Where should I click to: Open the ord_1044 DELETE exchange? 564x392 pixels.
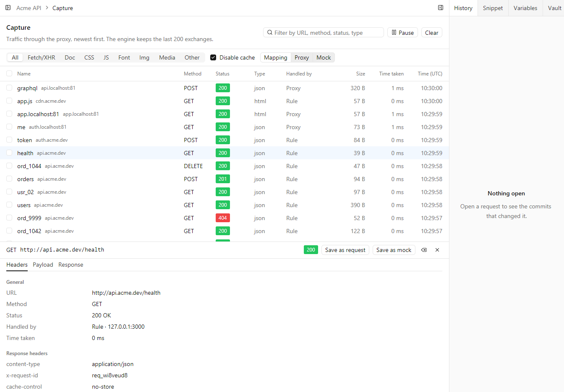(225, 166)
